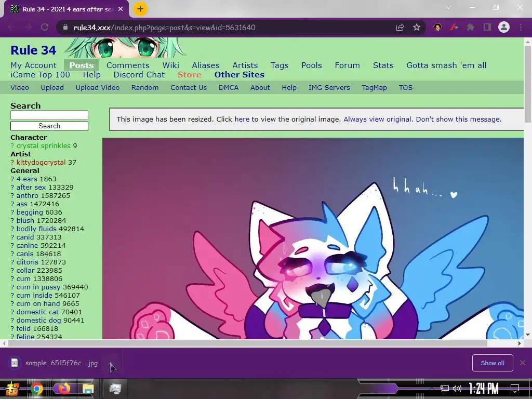Open the monitor app taskbar icon
The height and width of the screenshot is (399, 532).
click(115, 389)
